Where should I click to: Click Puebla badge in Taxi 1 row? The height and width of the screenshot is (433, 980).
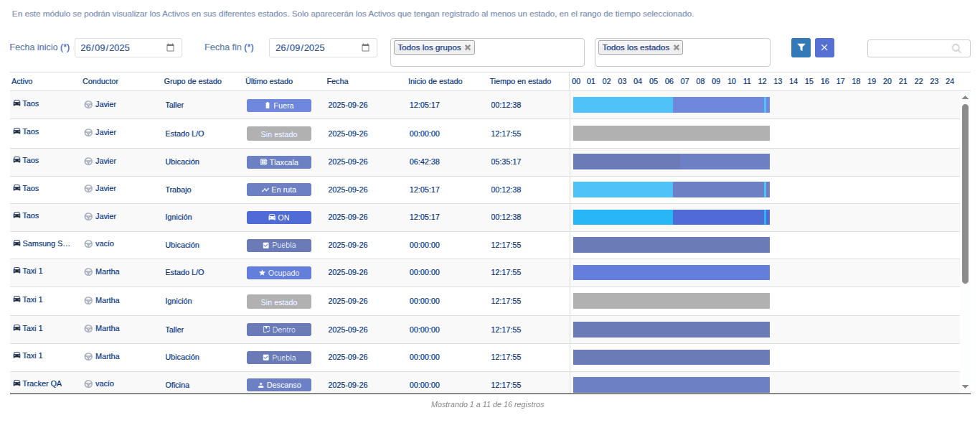[x=279, y=358]
